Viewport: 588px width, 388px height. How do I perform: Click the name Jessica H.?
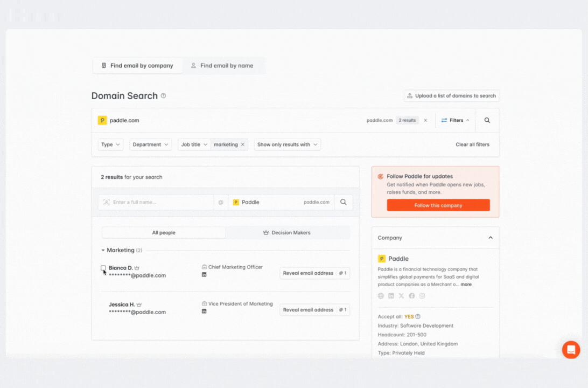[122, 304]
